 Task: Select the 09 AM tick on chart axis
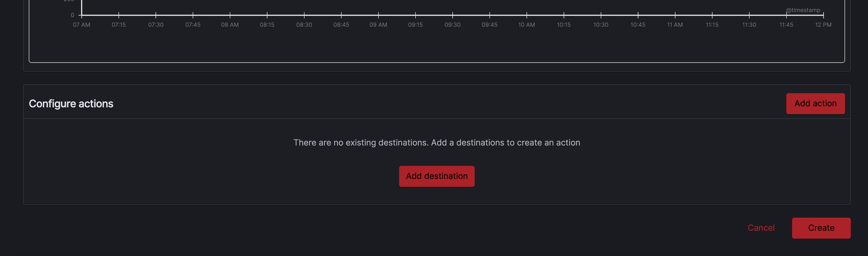click(378, 24)
